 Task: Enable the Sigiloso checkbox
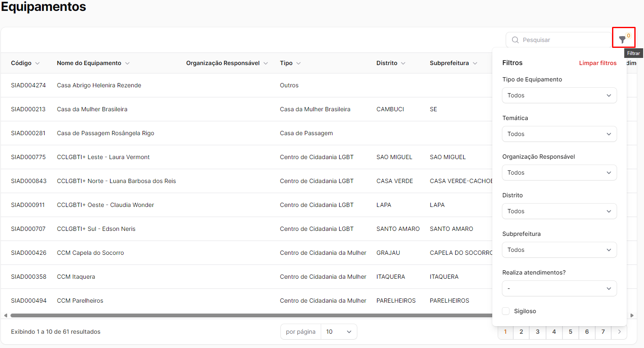point(506,311)
